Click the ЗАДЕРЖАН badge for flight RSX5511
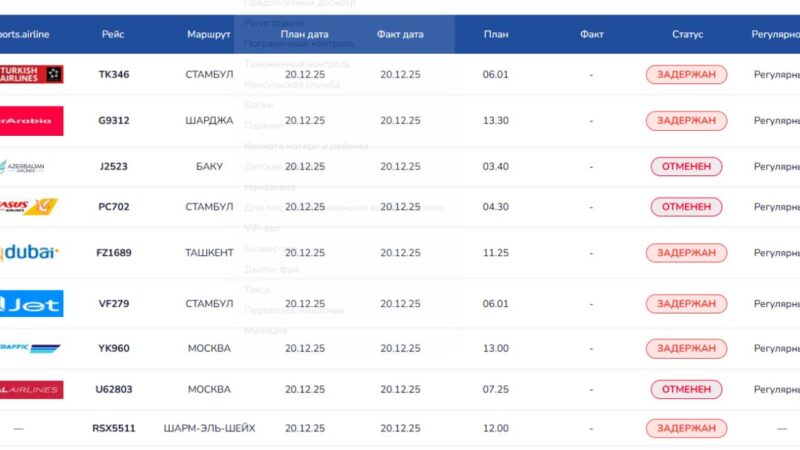The image size is (800, 450). pyautogui.click(x=686, y=428)
